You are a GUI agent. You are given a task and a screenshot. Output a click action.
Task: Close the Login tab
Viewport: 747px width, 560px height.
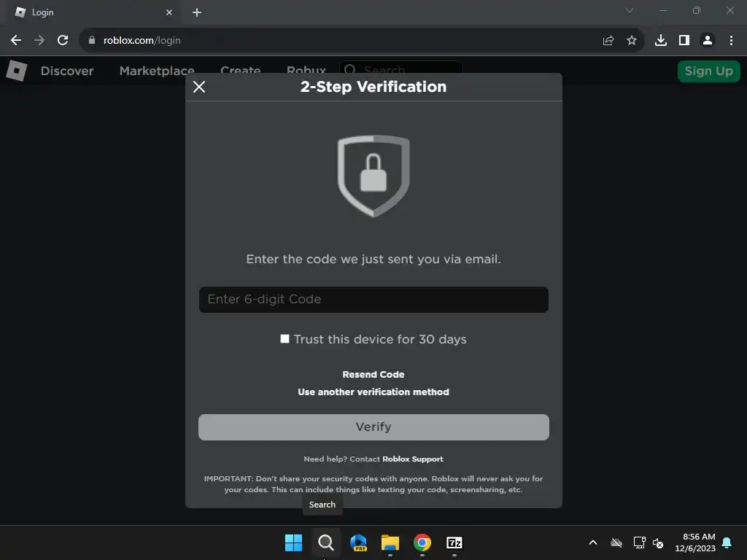pyautogui.click(x=169, y=12)
